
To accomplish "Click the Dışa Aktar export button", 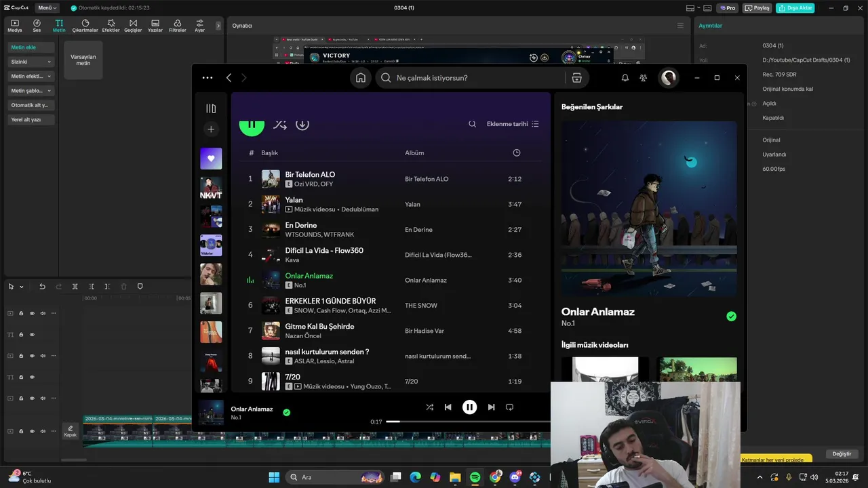I will pos(795,8).
